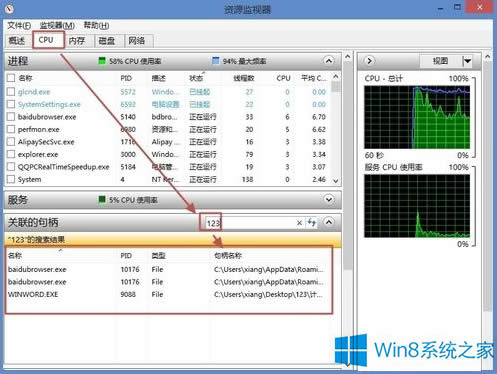Check the AlipaySecSvc.exe process checkbox
This screenshot has height=374, width=497.
pos(11,142)
